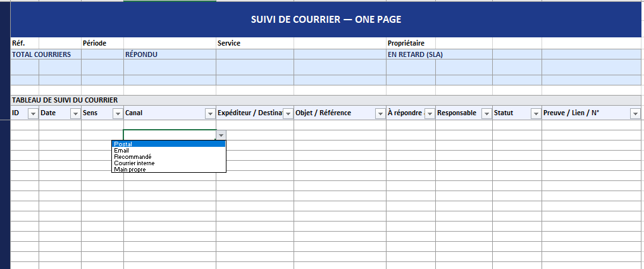Choose Main propre from the list
The image size is (644, 269).
pyautogui.click(x=168, y=169)
